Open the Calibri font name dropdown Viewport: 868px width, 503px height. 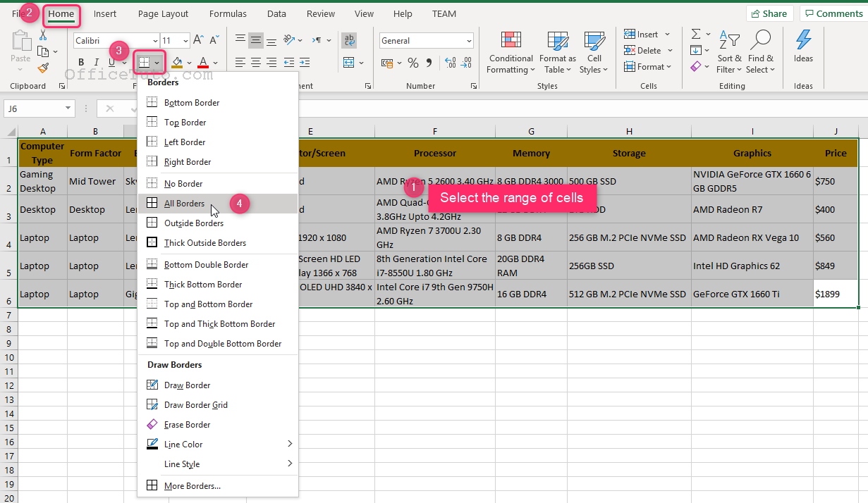[154, 41]
